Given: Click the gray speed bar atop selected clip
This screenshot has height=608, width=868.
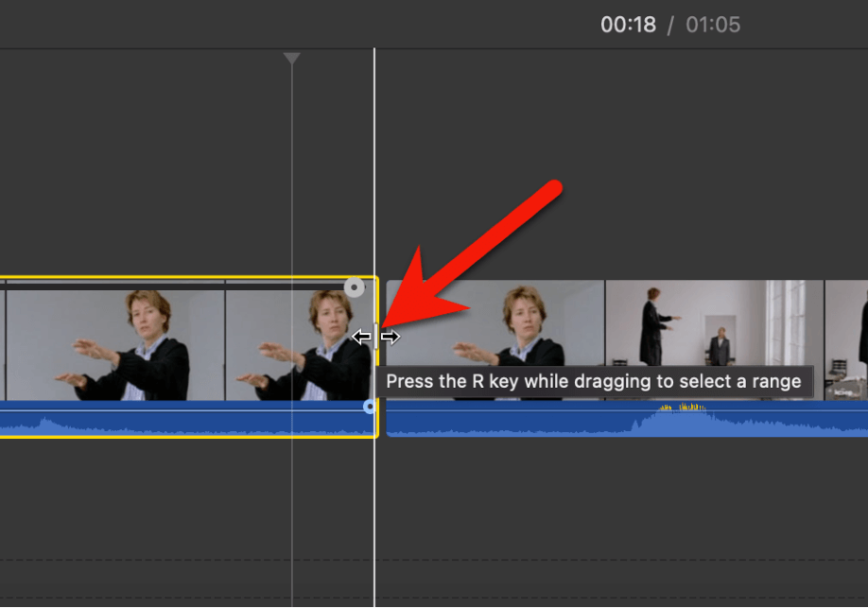Looking at the screenshot, I should tap(171, 287).
